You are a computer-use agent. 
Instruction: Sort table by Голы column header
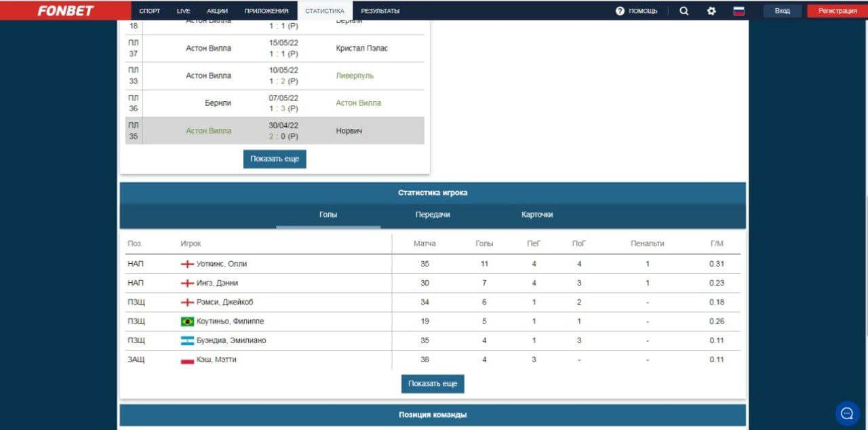point(484,243)
